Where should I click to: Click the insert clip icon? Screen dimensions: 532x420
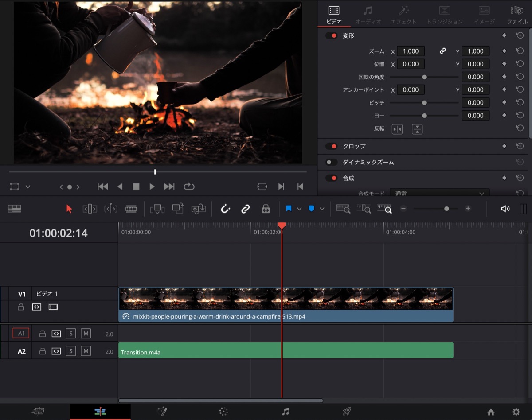[x=157, y=209]
